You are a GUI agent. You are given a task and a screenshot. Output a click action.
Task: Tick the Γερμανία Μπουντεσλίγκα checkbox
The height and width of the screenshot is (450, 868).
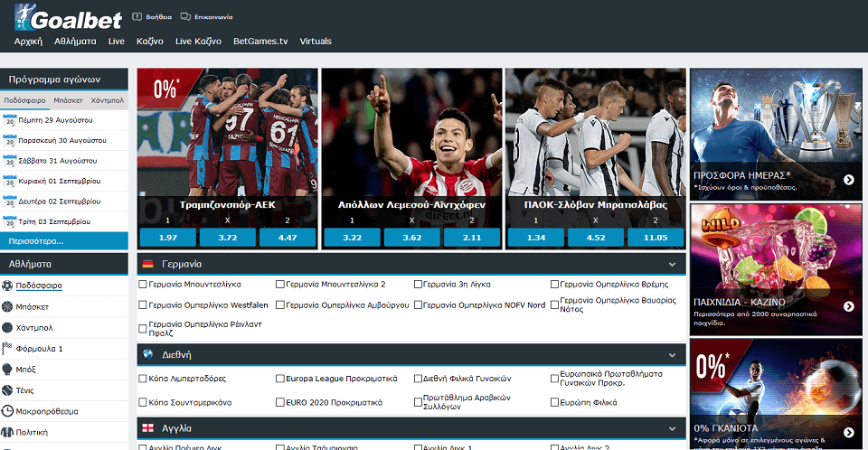click(x=143, y=285)
